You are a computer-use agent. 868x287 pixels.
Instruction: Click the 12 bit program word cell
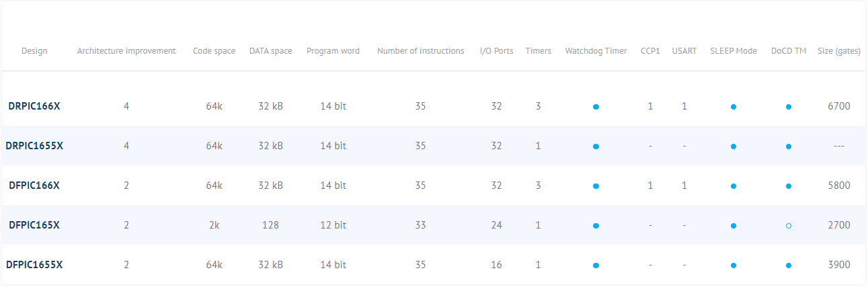pos(333,225)
